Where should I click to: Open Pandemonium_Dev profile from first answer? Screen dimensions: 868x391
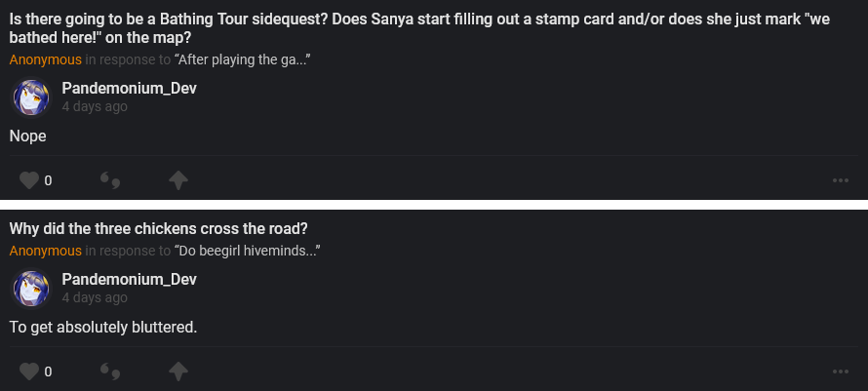tap(129, 89)
